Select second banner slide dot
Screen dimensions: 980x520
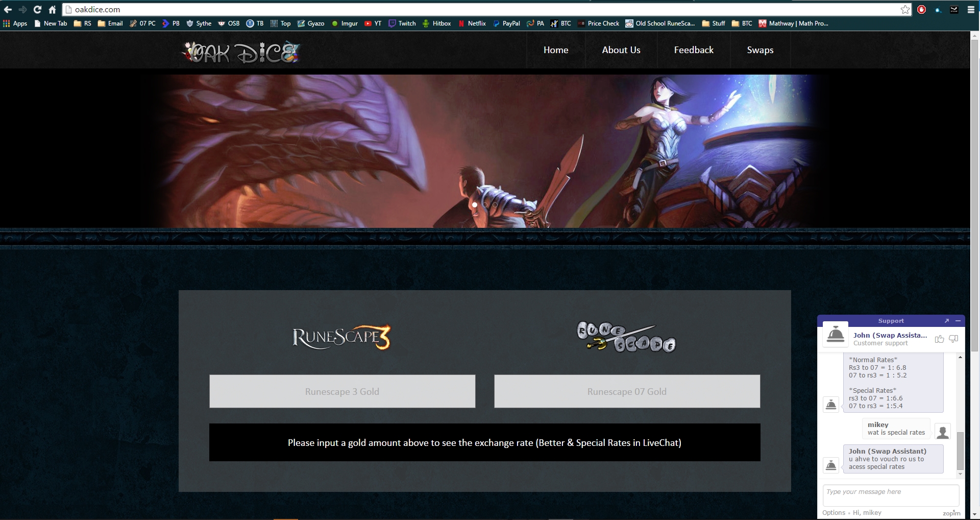[485, 205]
